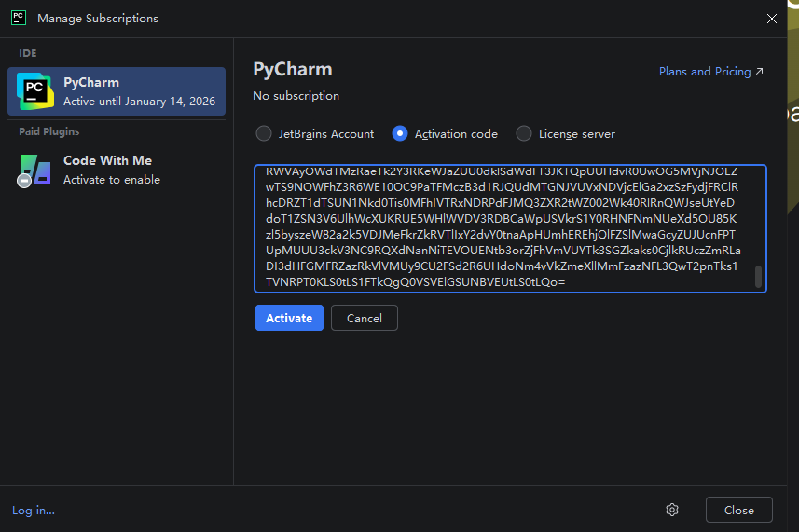The height and width of the screenshot is (532, 799).
Task: Close the Manage Subscriptions dialog with X
Action: click(771, 19)
